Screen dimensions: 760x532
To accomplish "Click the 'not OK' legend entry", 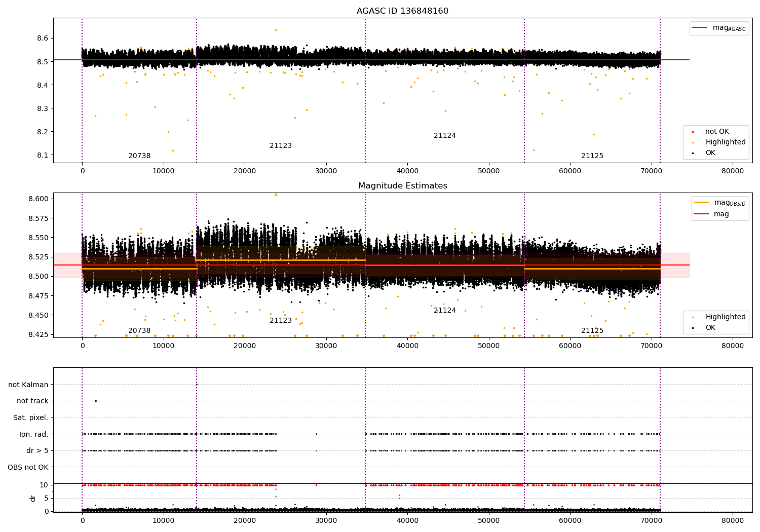I will 717,131.
